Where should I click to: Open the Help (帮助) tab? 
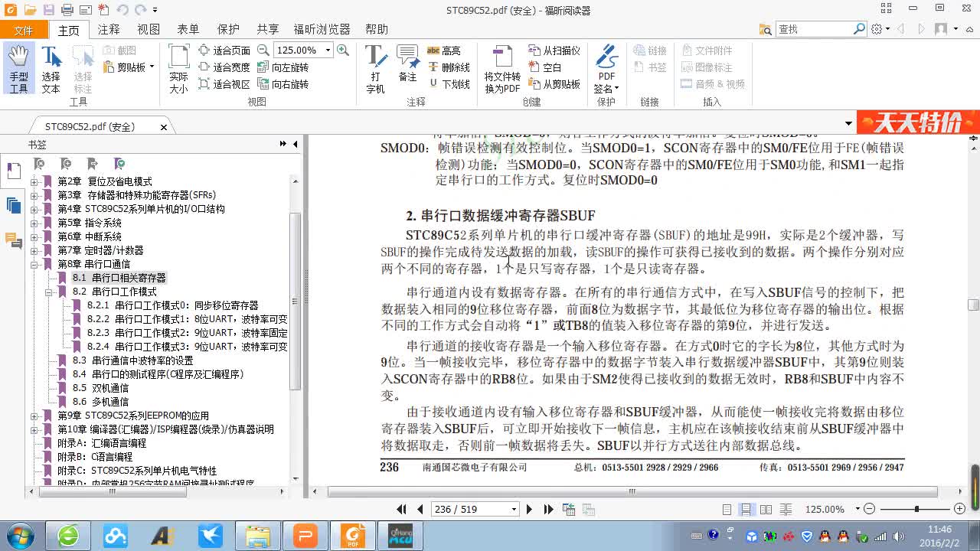click(x=377, y=29)
